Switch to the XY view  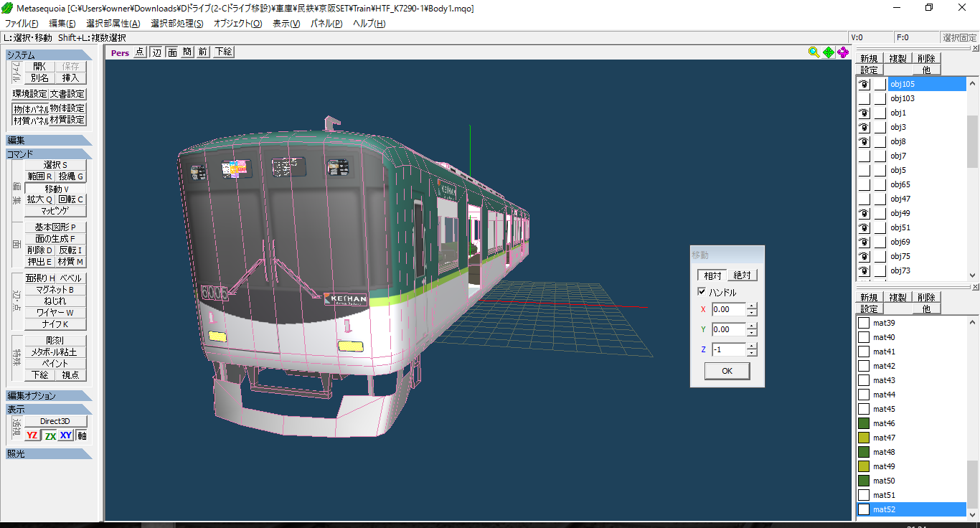(x=66, y=435)
